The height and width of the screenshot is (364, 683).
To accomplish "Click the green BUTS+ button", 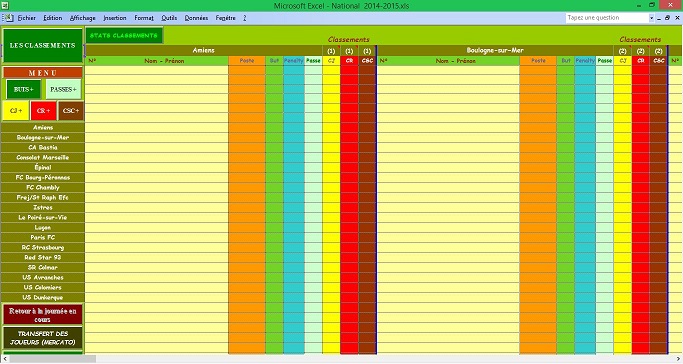I will tap(24, 89).
